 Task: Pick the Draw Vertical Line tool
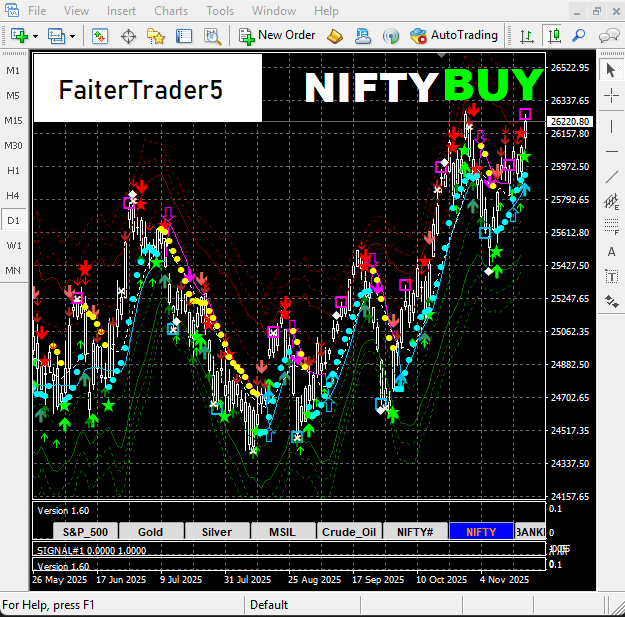coord(611,125)
